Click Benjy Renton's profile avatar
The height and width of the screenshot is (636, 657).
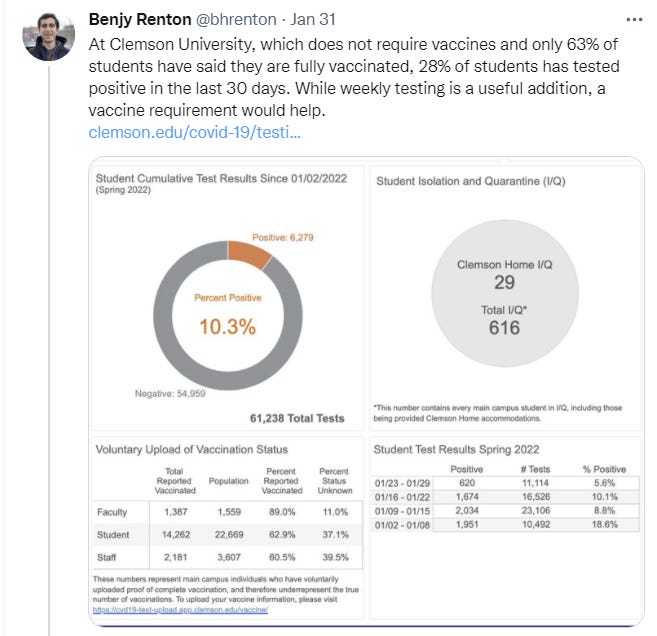48,38
